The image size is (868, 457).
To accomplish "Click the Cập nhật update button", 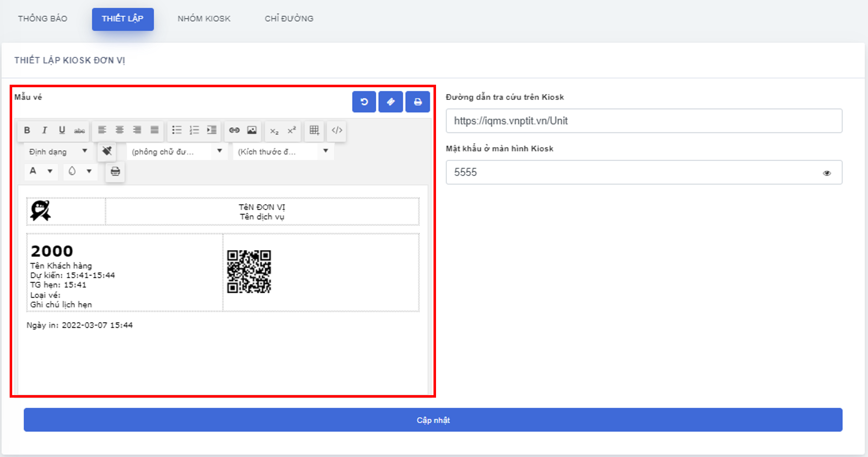I will (x=433, y=420).
